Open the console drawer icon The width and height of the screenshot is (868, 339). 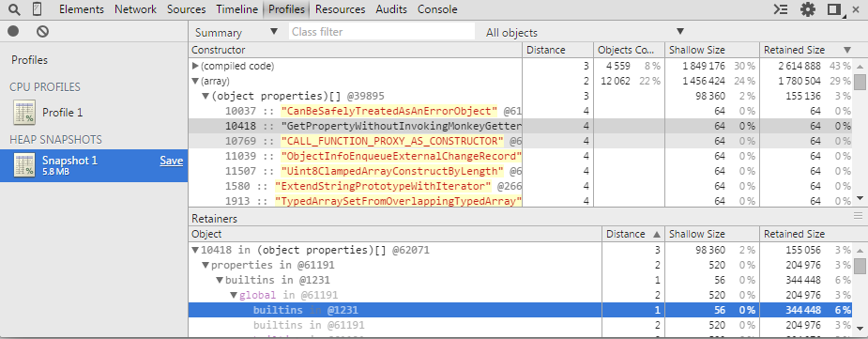point(781,9)
